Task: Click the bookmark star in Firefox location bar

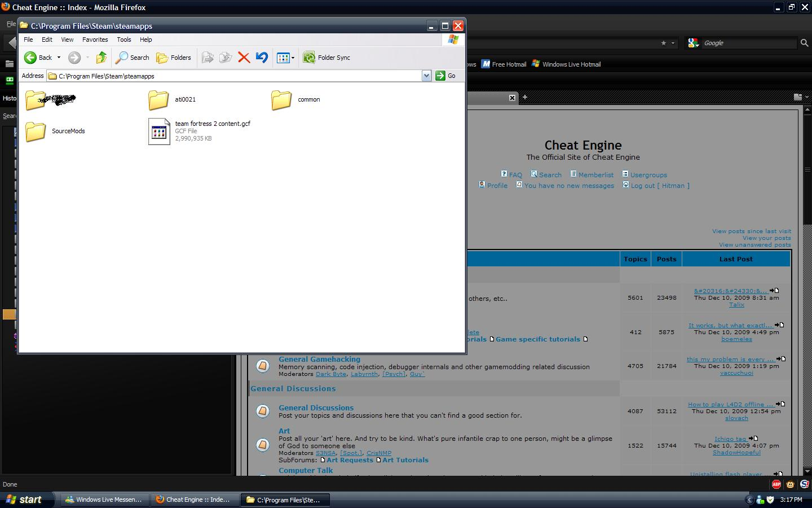Action: point(663,43)
